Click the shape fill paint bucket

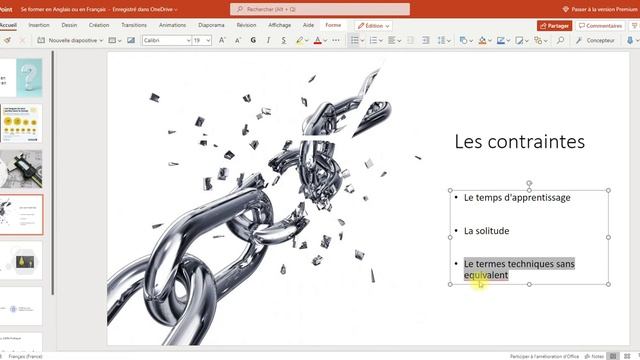coord(482,40)
